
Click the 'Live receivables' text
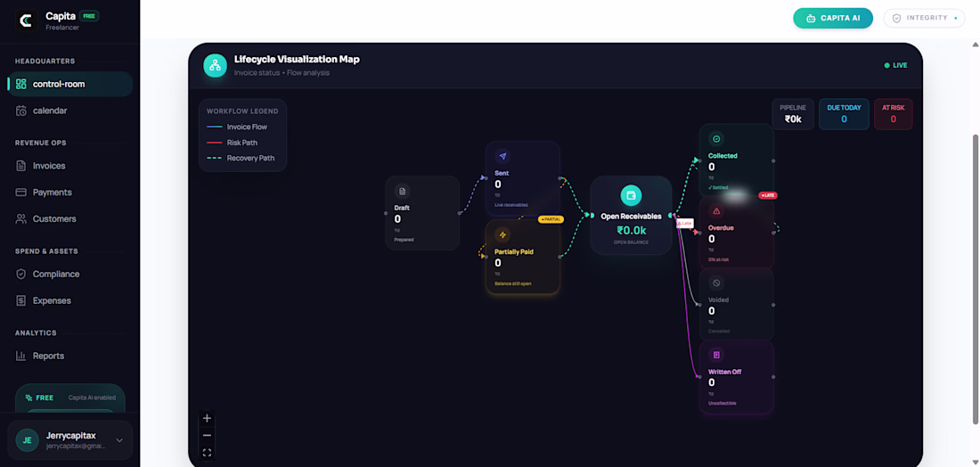[510, 205]
